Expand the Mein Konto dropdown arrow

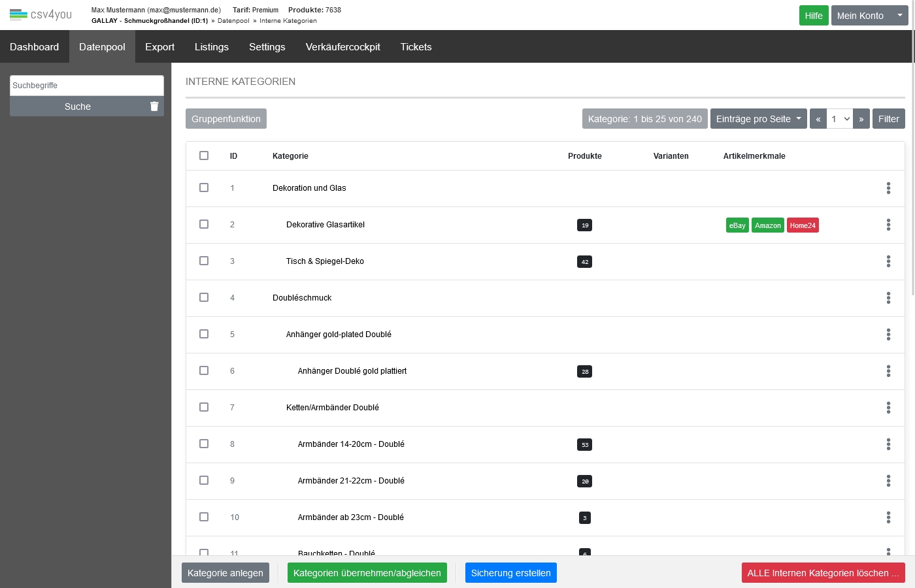point(899,15)
